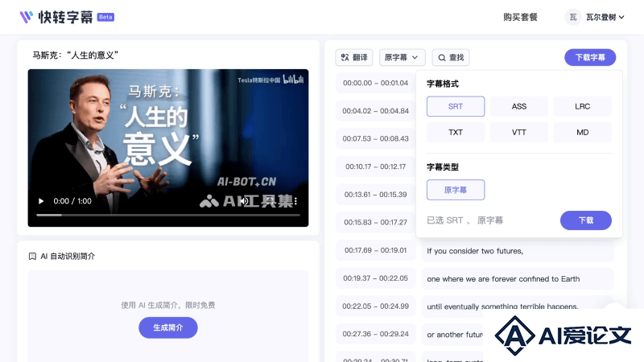The width and height of the screenshot is (644, 362).
Task: Click the 下载字幕 button
Action: [590, 57]
